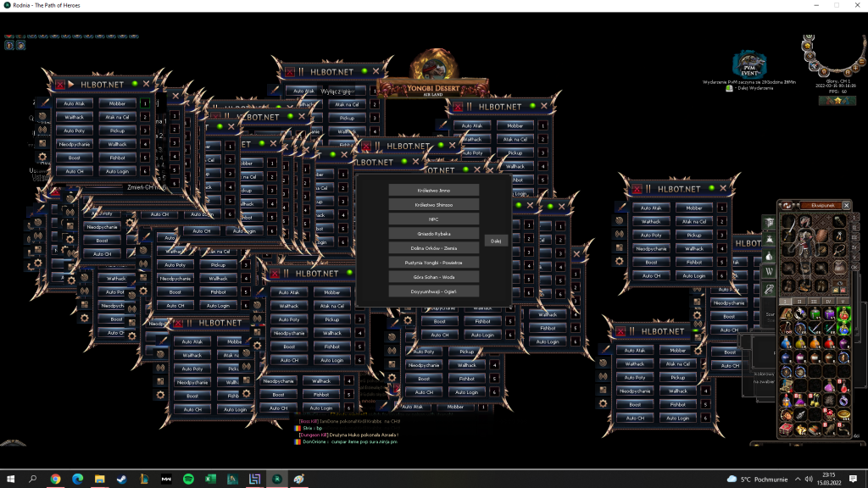
Task: Pick Pustynia Yongbi - Powietrze destination
Action: [433, 263]
